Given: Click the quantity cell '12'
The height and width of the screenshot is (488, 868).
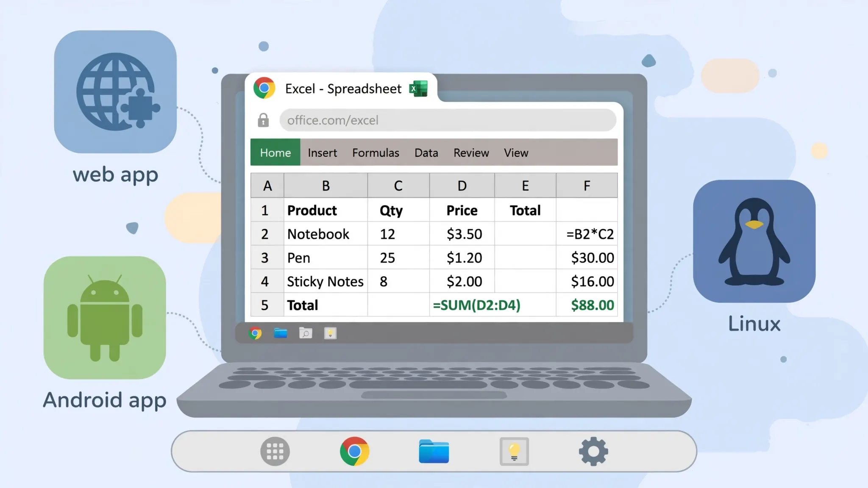Looking at the screenshot, I should 398,234.
